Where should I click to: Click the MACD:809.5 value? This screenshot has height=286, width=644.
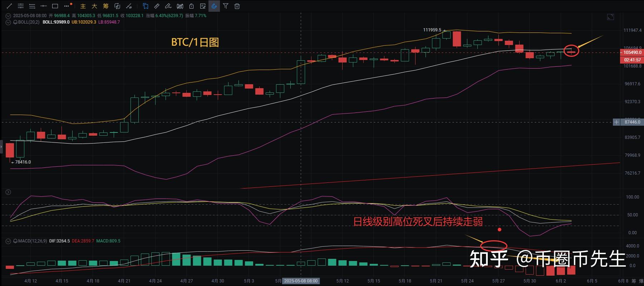point(108,241)
